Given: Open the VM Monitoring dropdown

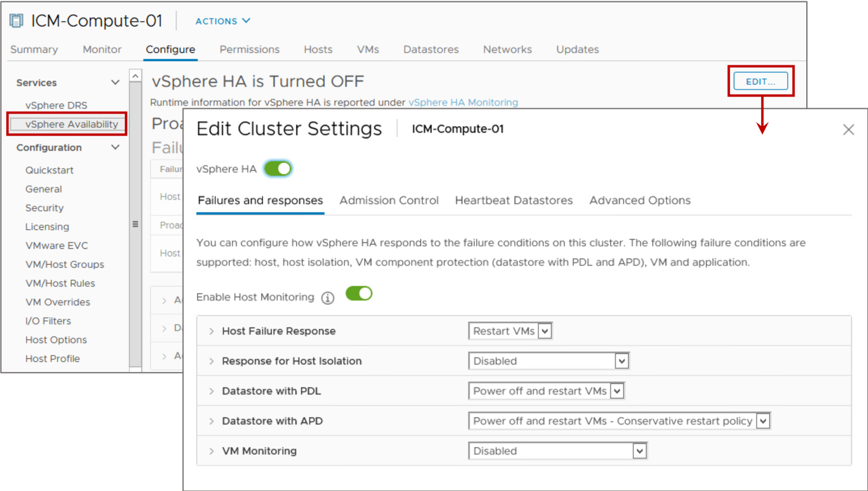Looking at the screenshot, I should [x=557, y=451].
